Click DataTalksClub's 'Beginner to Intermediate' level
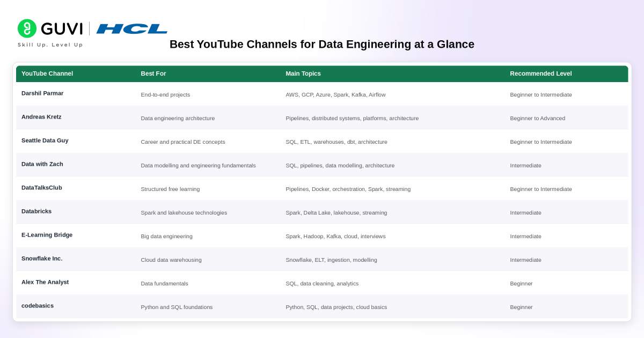Screen dimensions: 644x338 pyautogui.click(x=541, y=189)
